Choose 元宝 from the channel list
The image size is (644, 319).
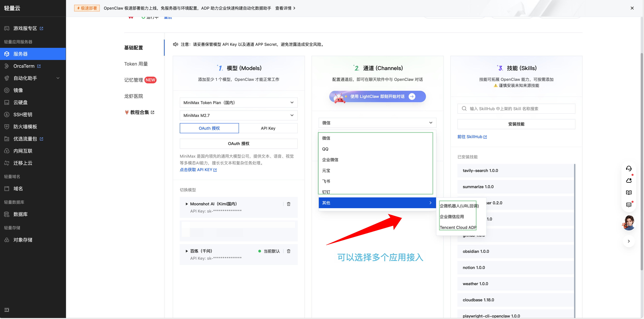click(x=377, y=171)
